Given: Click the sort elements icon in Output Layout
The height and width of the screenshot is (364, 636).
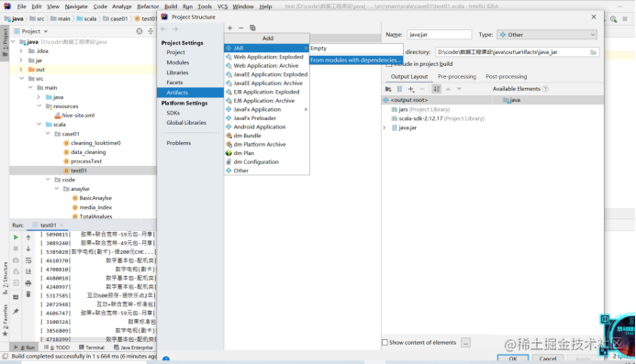Looking at the screenshot, I should pos(437,89).
